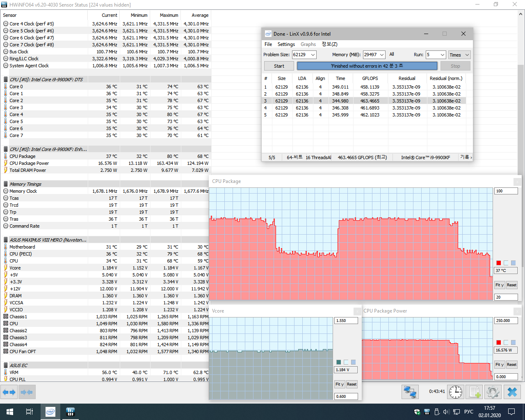Click the Residual (norm.) column header in LinX
This screenshot has width=525, height=420.
pyautogui.click(x=446, y=78)
